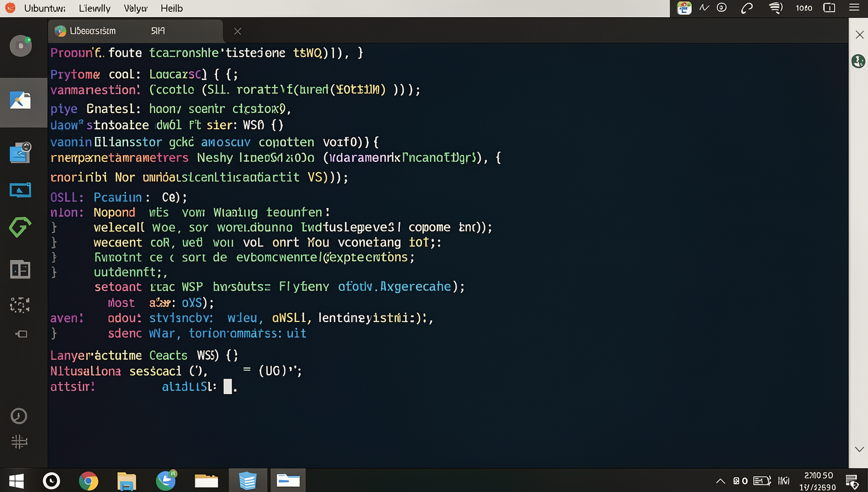Click the taskbar date and time
Viewport: 868px width, 492px height.
[x=818, y=481]
